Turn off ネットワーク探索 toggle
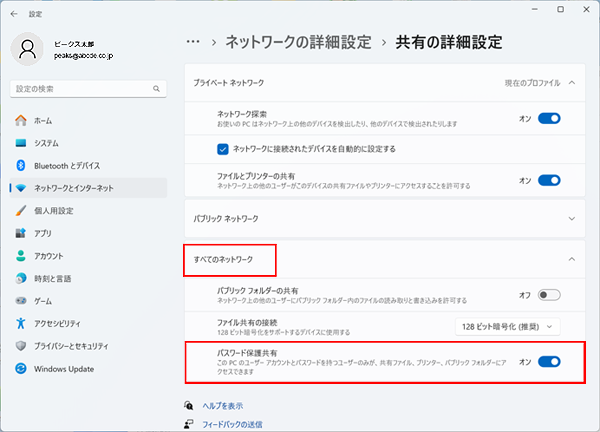 tap(549, 118)
